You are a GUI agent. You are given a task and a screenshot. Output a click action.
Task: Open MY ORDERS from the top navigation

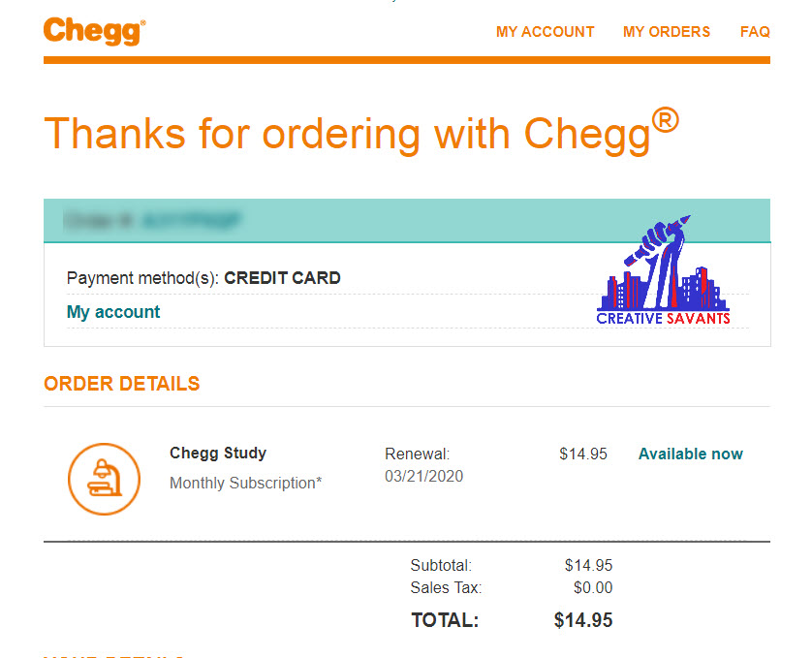click(x=667, y=31)
